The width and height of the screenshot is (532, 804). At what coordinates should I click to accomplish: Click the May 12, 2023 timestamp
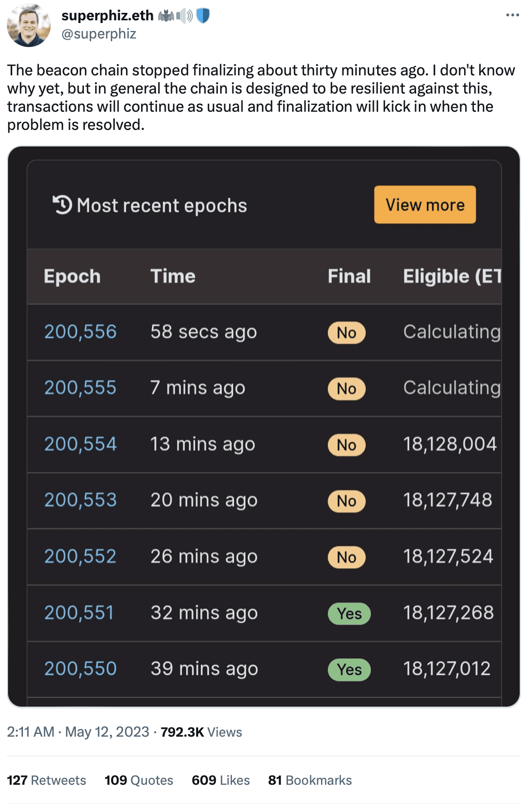tap(107, 732)
